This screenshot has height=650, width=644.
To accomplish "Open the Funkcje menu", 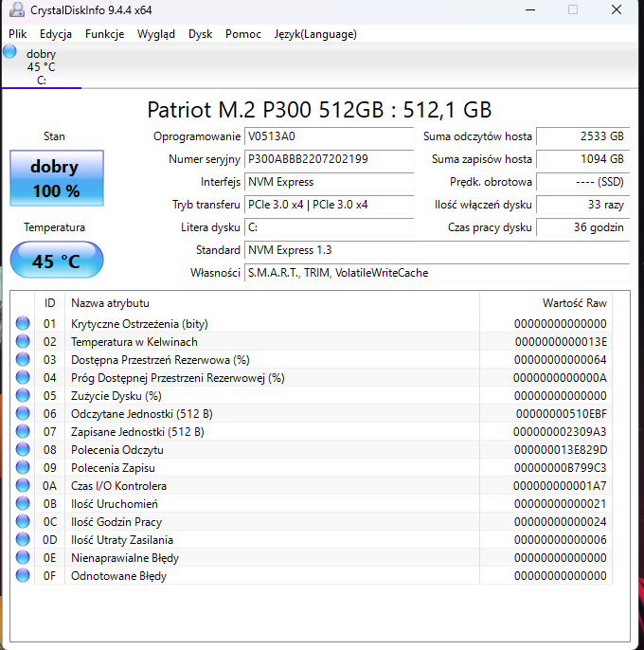I will tap(104, 34).
